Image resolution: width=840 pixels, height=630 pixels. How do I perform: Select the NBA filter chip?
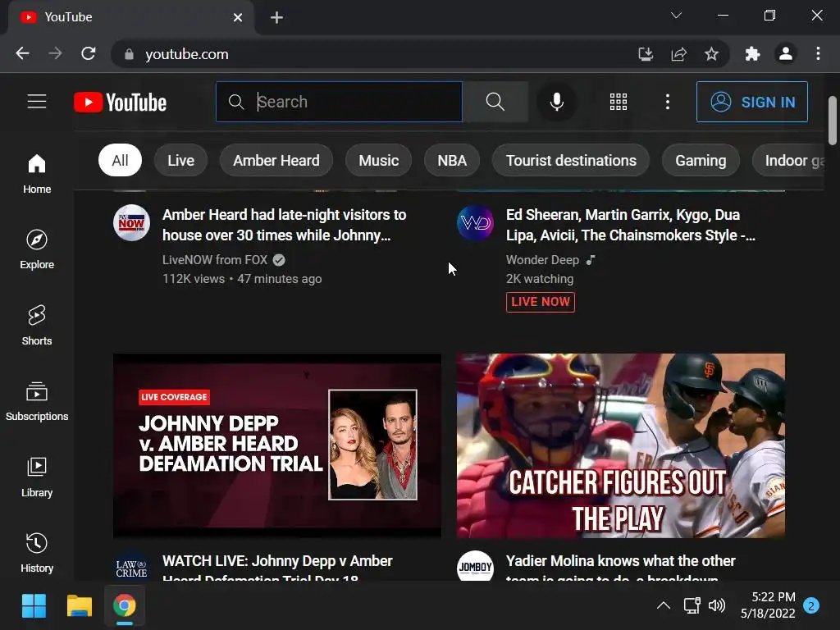tap(452, 160)
